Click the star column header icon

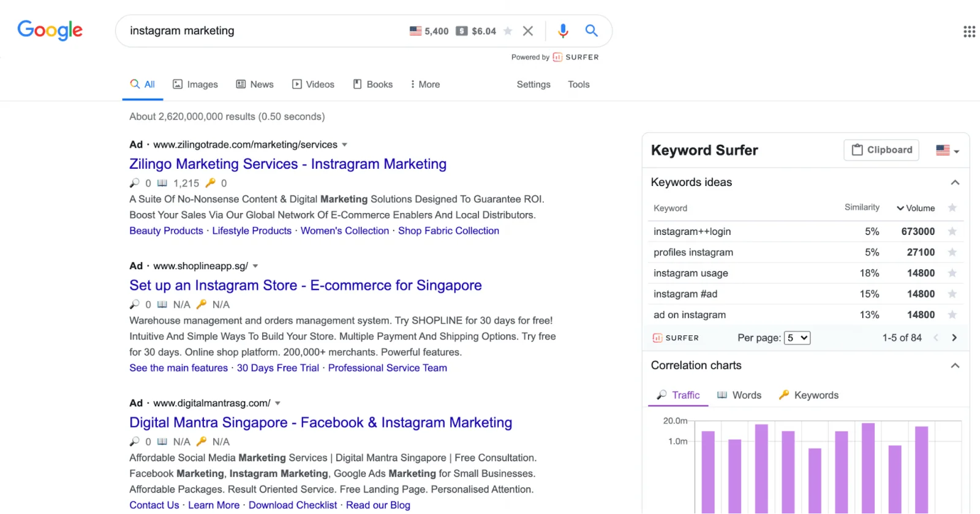[952, 207]
